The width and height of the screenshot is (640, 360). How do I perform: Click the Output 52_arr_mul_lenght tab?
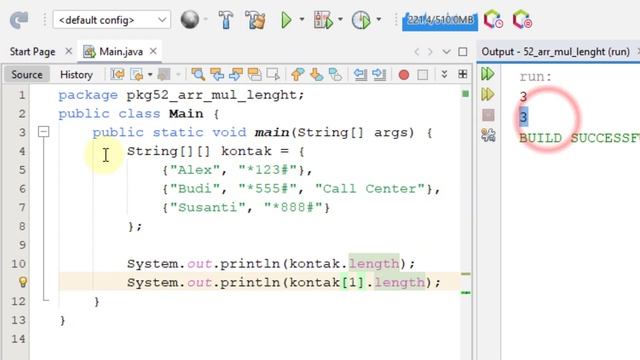pyautogui.click(x=555, y=52)
